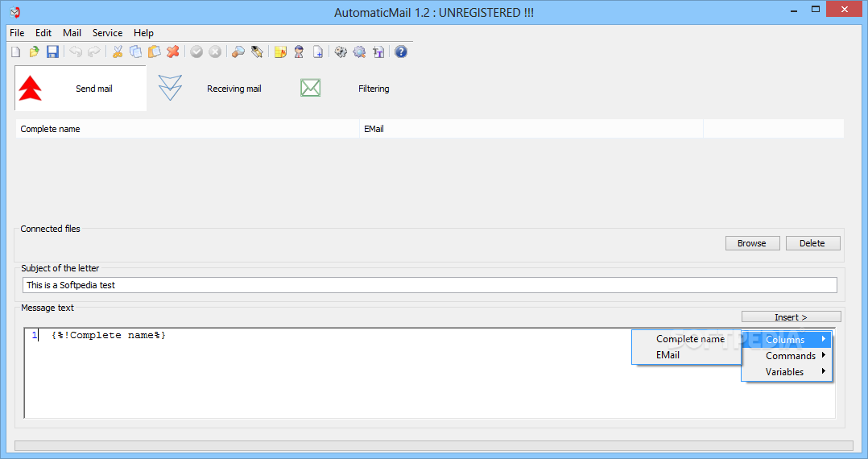Image resolution: width=868 pixels, height=459 pixels.
Task: Click the Delete connected file button
Action: 812,243
